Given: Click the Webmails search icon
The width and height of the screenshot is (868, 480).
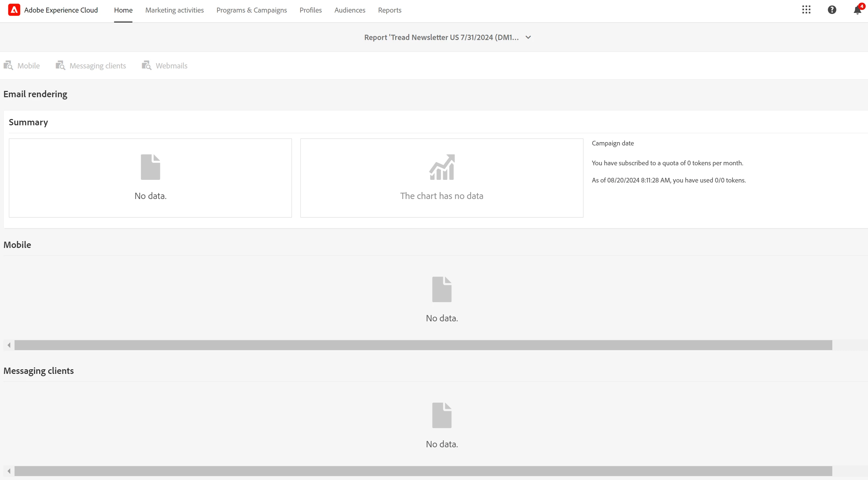Looking at the screenshot, I should (x=146, y=65).
